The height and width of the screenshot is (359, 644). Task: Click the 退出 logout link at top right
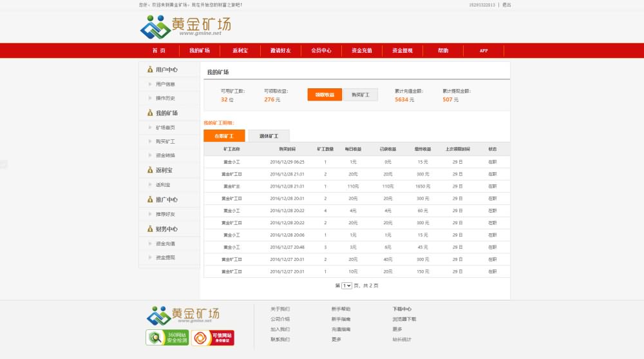pos(507,5)
